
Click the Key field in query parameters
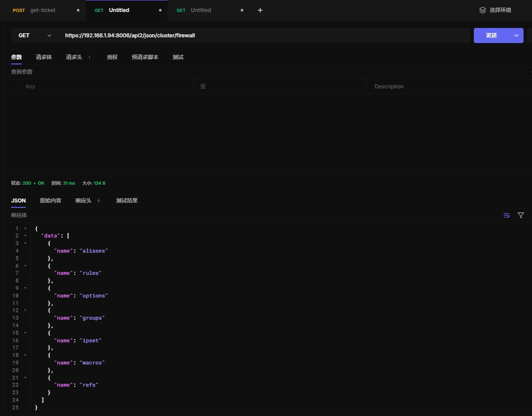pos(105,87)
